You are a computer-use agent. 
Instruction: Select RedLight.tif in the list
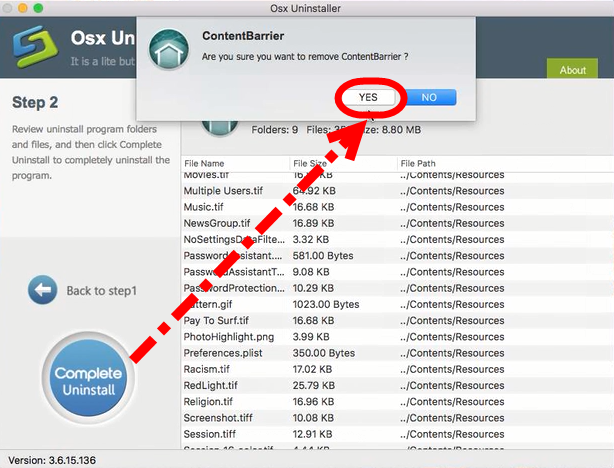click(212, 385)
